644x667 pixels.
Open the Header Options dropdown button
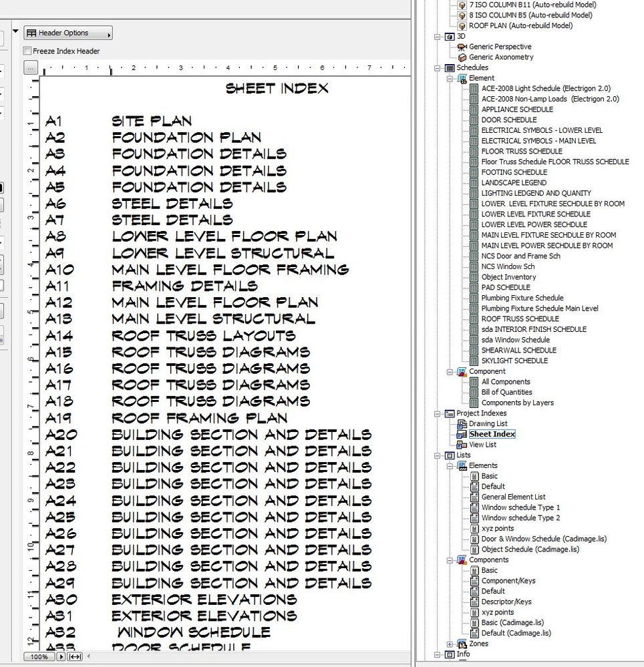point(68,33)
